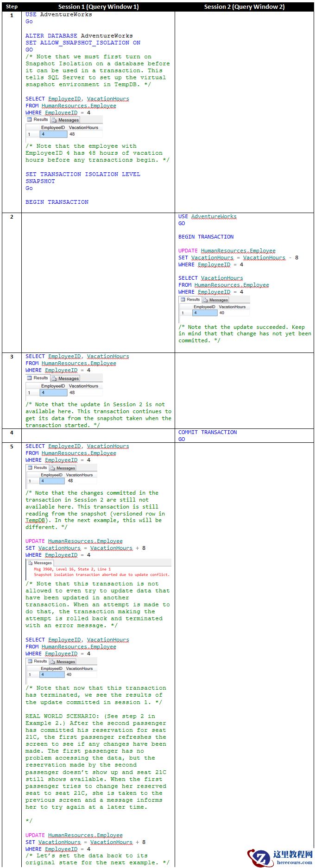Click the Messages tab icon in Step 1

pyautogui.click(x=54, y=120)
